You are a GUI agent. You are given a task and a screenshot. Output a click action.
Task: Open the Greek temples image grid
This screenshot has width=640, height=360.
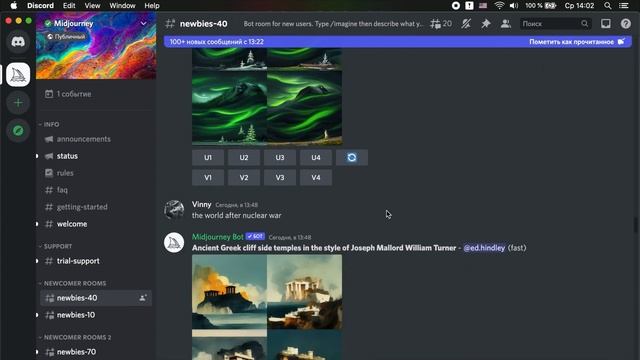pos(267,307)
